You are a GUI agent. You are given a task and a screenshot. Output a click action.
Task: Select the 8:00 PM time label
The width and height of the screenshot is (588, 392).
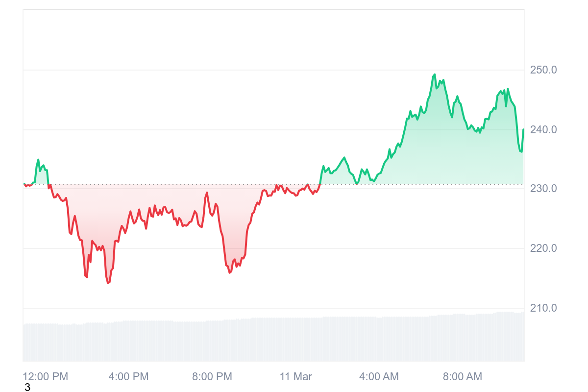tap(212, 377)
